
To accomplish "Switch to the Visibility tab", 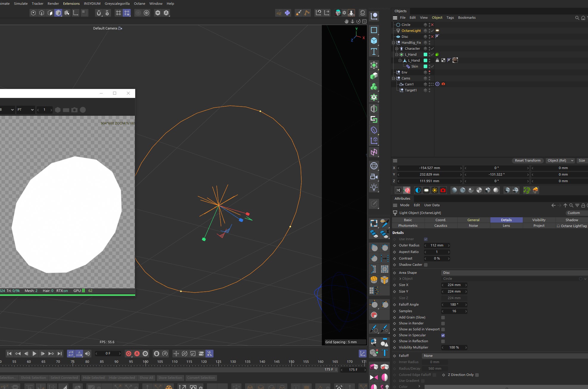I will pos(539,220).
